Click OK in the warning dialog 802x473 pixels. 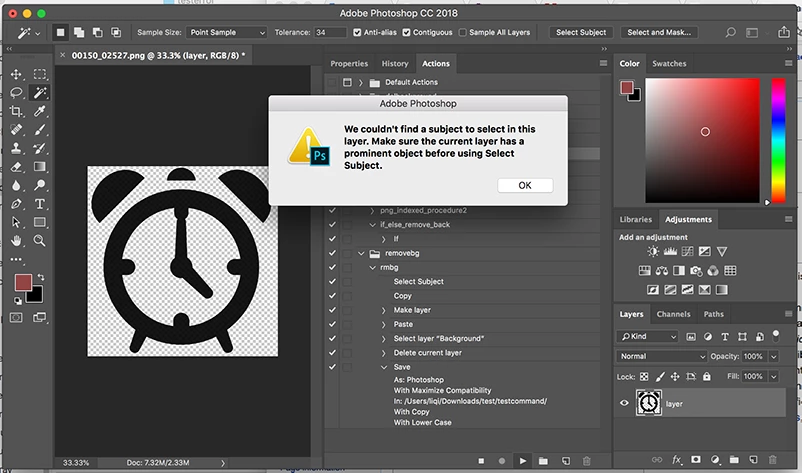525,185
